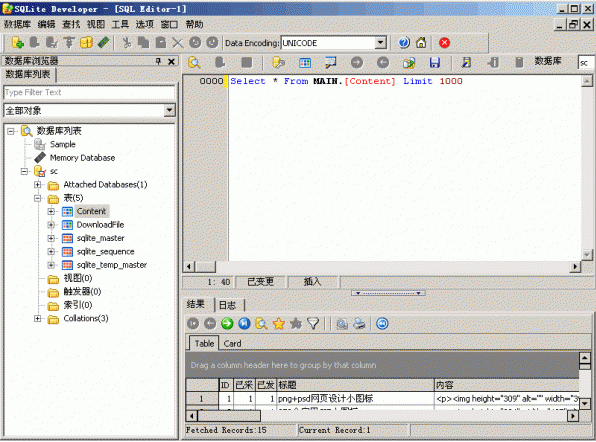
Task: Click the key wrench icon in editor toolbar
Action: pos(279,62)
